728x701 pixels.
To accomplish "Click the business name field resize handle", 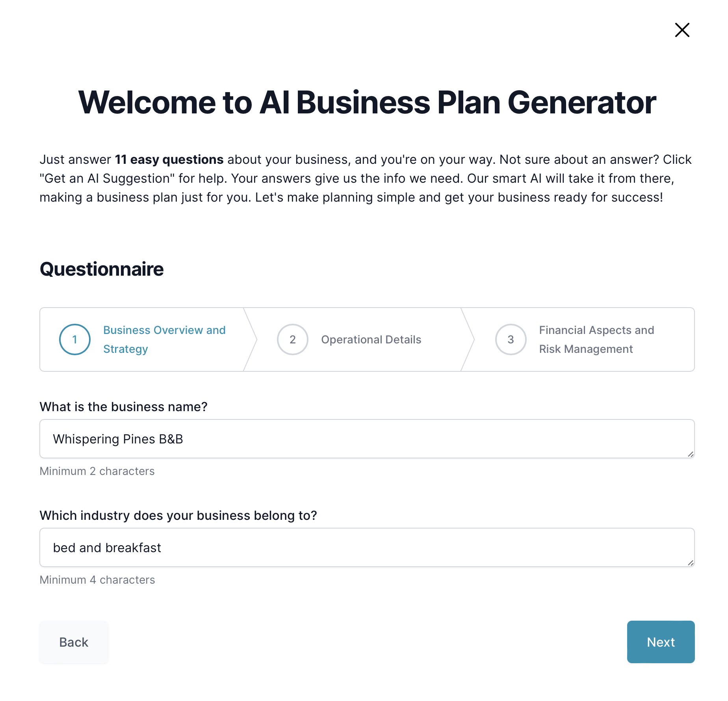I will pos(690,454).
